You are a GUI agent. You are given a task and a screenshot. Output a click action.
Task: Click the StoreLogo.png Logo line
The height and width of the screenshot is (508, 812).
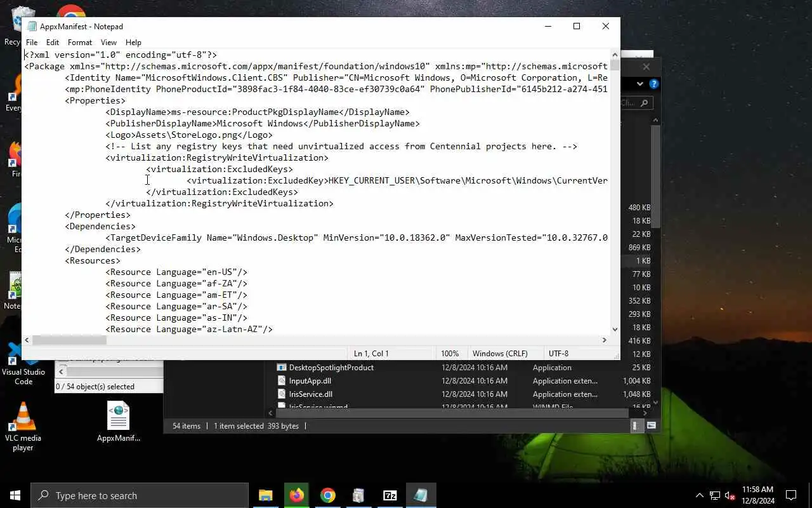[189, 135]
